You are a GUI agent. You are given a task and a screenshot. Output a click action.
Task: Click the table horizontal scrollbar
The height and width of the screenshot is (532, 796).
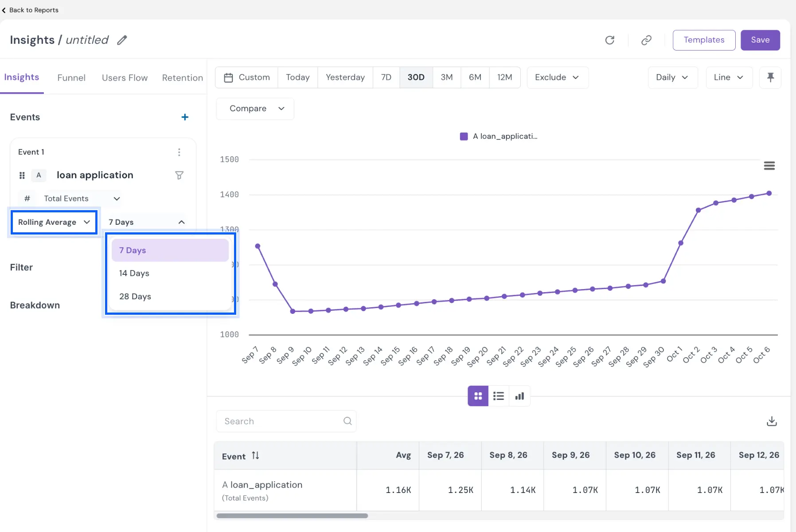tap(292, 516)
